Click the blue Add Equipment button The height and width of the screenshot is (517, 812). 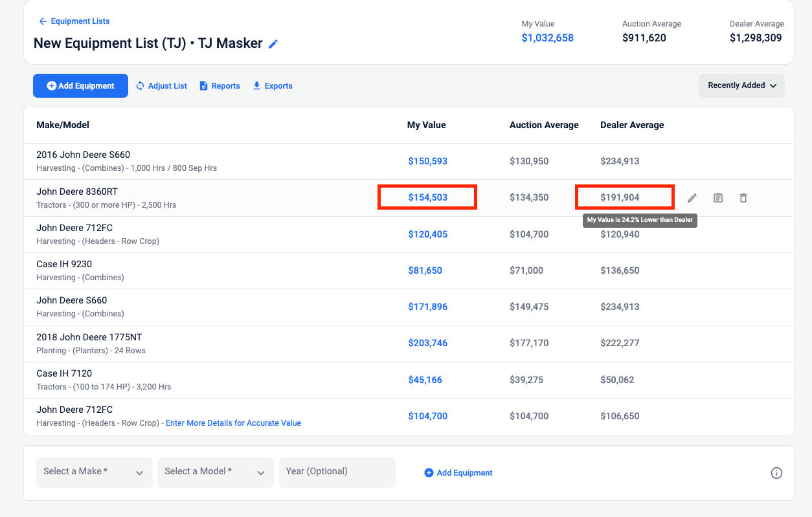[x=80, y=85]
